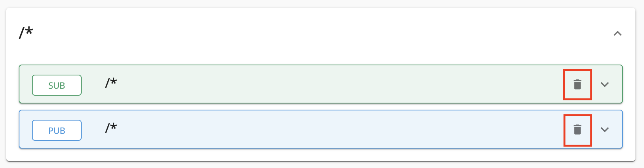Expand the PUB operation details chevron
644x168 pixels.
pos(605,129)
